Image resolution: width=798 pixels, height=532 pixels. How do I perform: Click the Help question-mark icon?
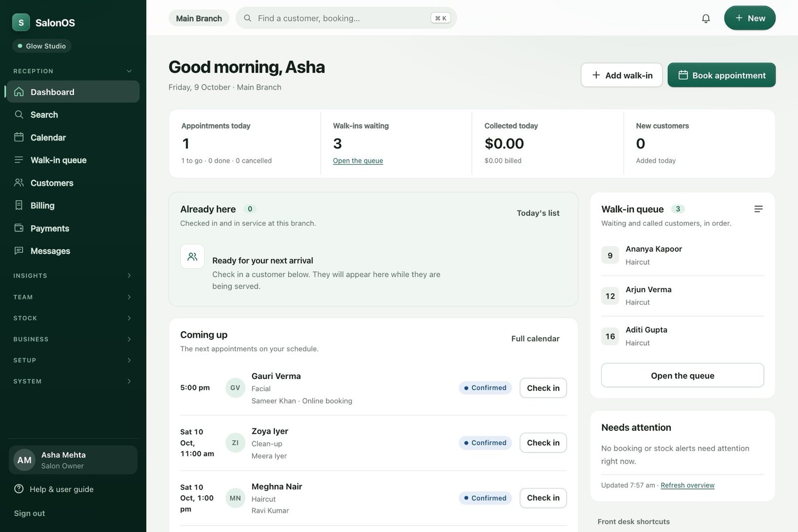click(19, 489)
